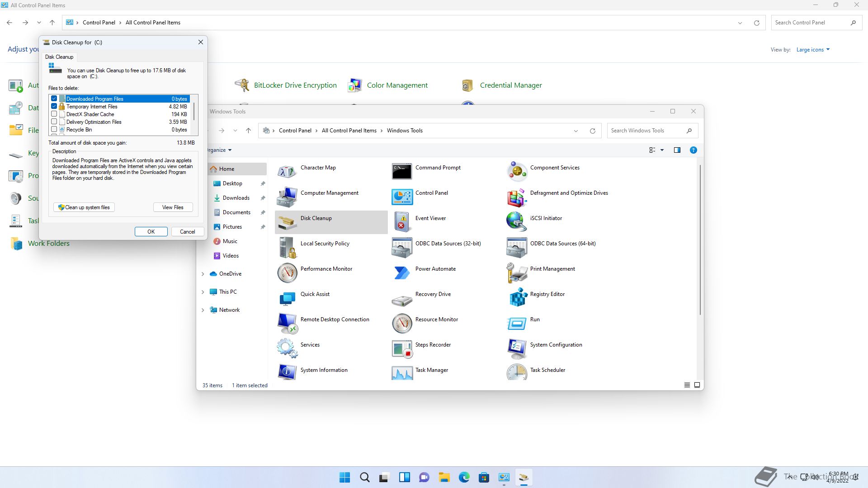Uncheck Temporary Internet Files checkbox

click(54, 106)
